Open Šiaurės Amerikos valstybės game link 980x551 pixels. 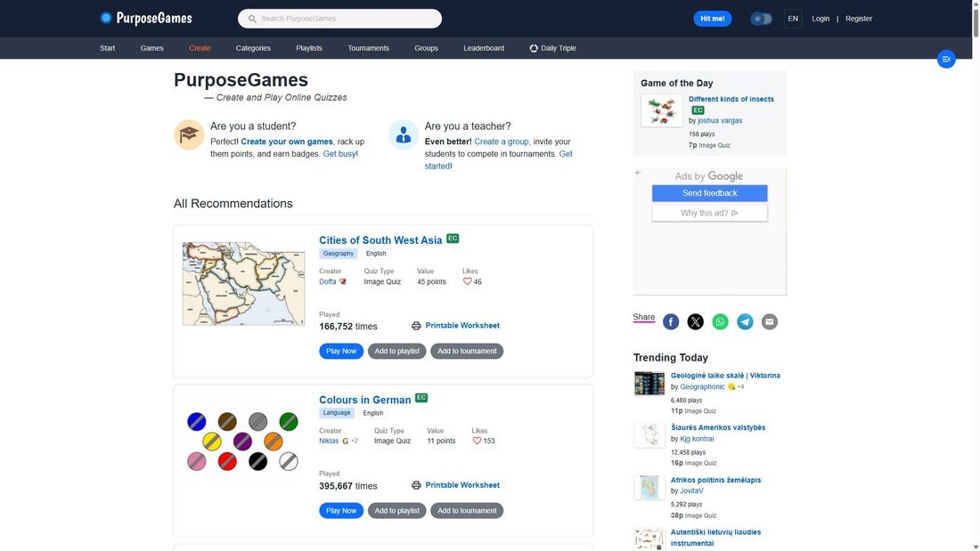click(x=718, y=428)
